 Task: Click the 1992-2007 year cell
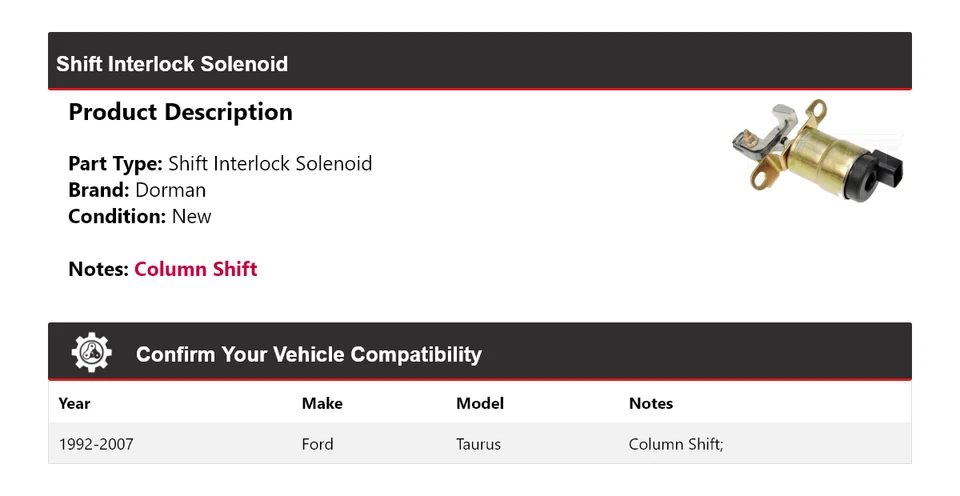(x=96, y=444)
